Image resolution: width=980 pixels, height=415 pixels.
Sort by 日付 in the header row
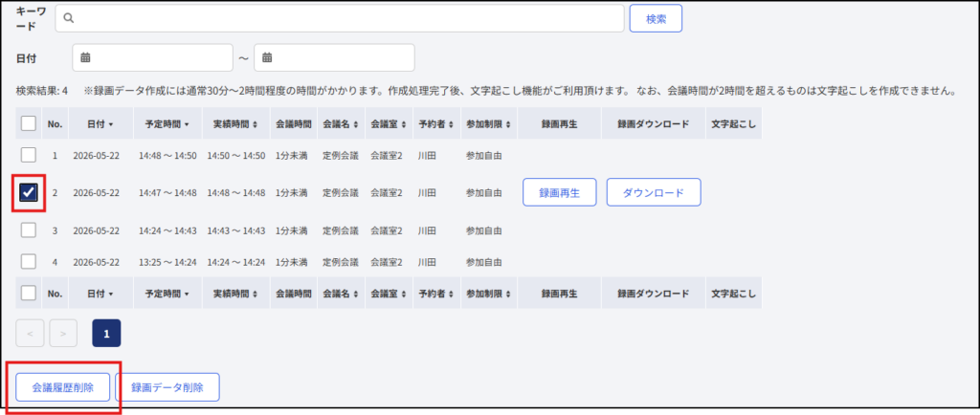click(x=100, y=124)
